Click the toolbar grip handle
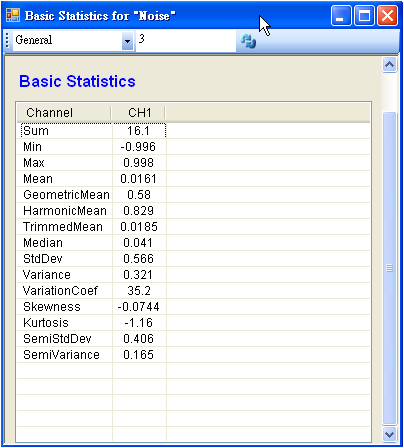This screenshot has width=404, height=448. [8, 41]
